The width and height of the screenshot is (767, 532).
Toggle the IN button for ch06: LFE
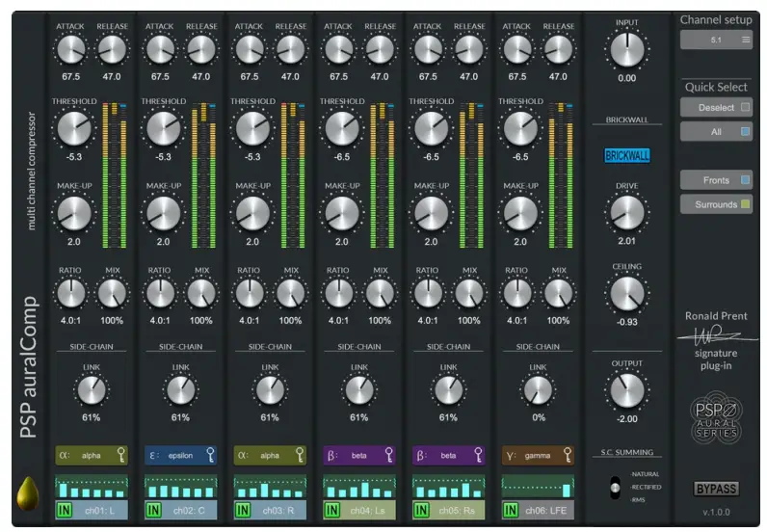(x=510, y=510)
